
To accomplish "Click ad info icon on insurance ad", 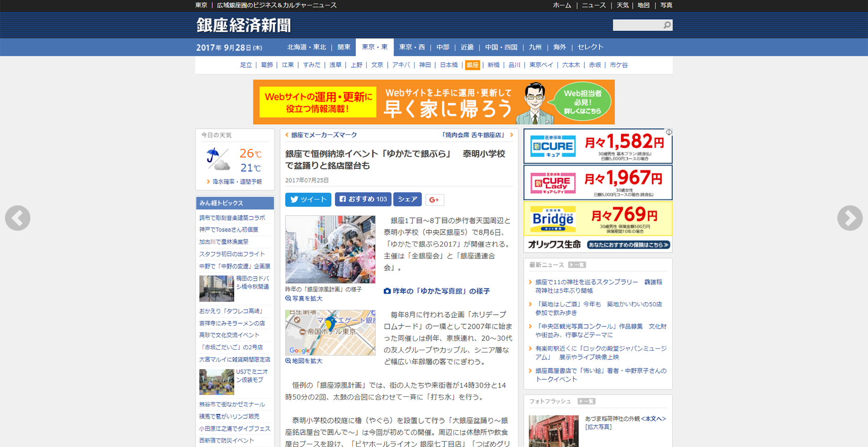I will 669,132.
